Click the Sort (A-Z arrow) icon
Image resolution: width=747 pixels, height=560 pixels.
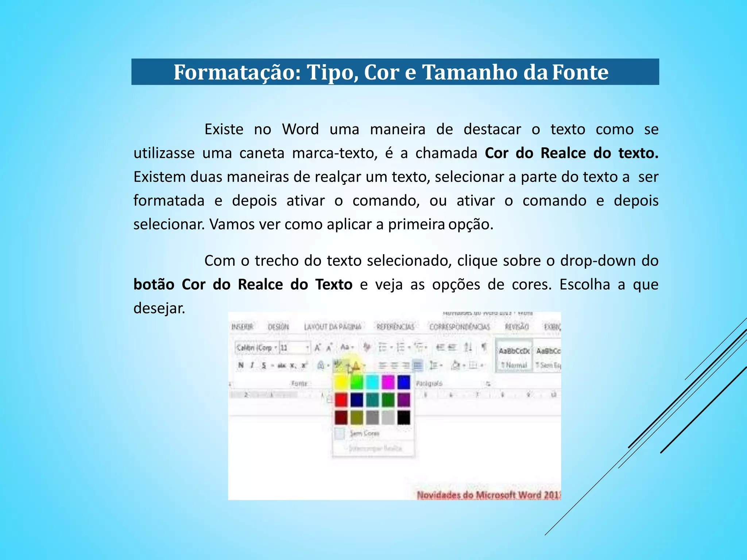(x=468, y=347)
